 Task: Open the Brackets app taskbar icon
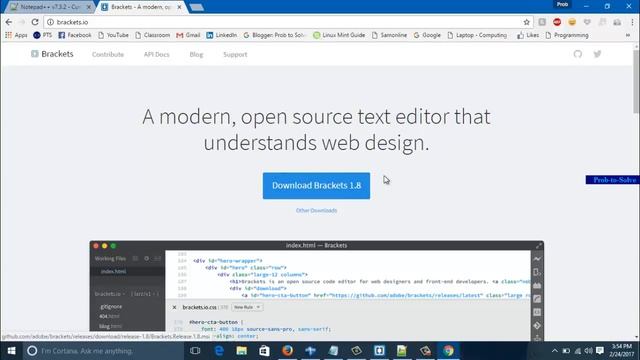tap(379, 351)
